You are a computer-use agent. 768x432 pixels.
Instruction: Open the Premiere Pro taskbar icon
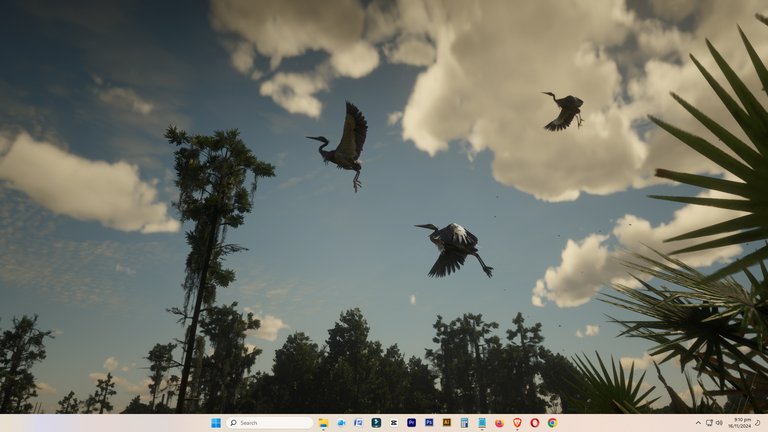[x=411, y=423]
